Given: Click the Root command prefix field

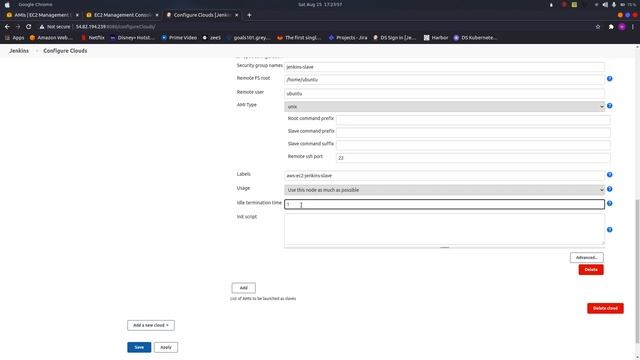Looking at the screenshot, I should (x=473, y=119).
